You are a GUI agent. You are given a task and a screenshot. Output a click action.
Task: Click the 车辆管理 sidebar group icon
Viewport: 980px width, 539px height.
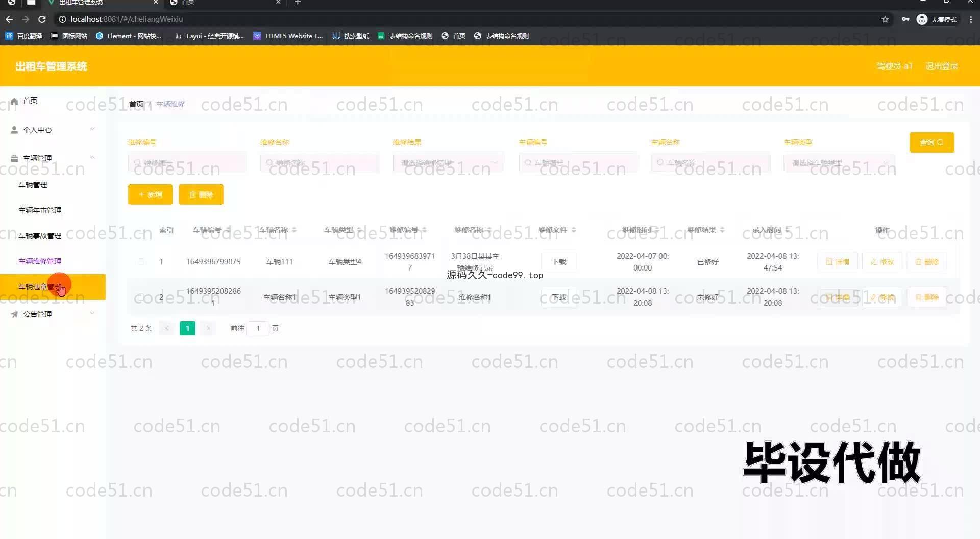coord(14,158)
